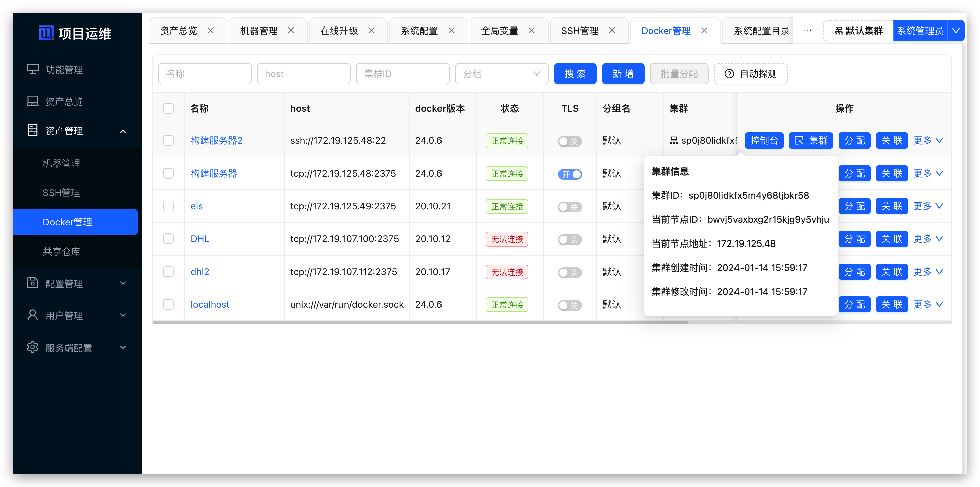Viewport: 980px width, 487px height.
Task: Click the 项目运维 logo icon
Action: coord(46,33)
